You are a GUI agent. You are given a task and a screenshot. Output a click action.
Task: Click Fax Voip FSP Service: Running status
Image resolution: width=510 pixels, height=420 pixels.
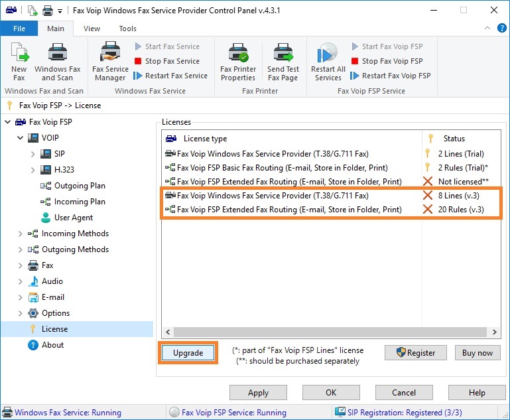pyautogui.click(x=227, y=413)
